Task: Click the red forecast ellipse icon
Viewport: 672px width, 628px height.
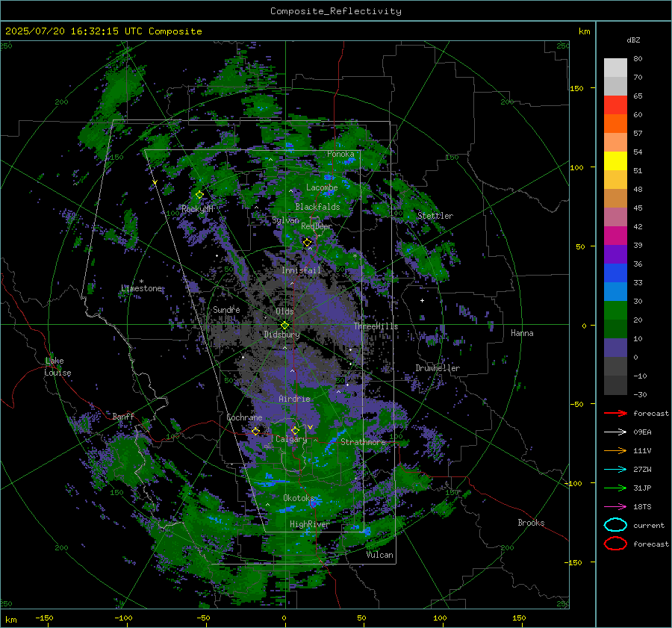Action: (615, 544)
